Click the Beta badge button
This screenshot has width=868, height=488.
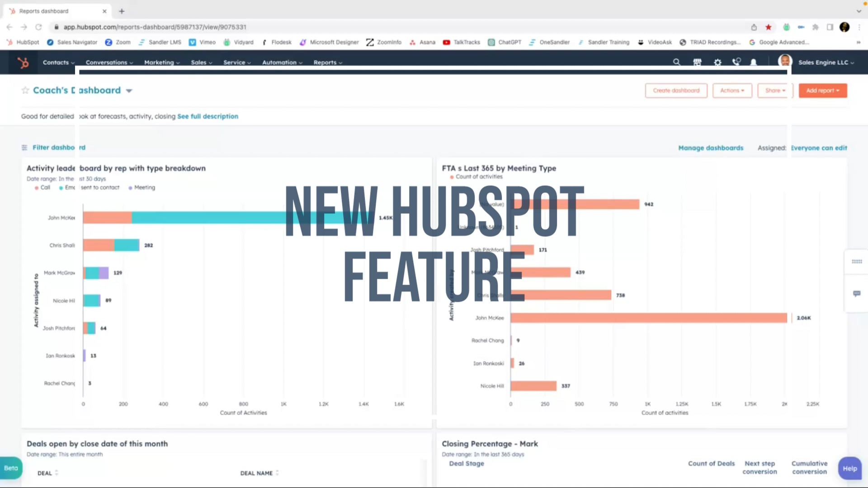pyautogui.click(x=11, y=468)
